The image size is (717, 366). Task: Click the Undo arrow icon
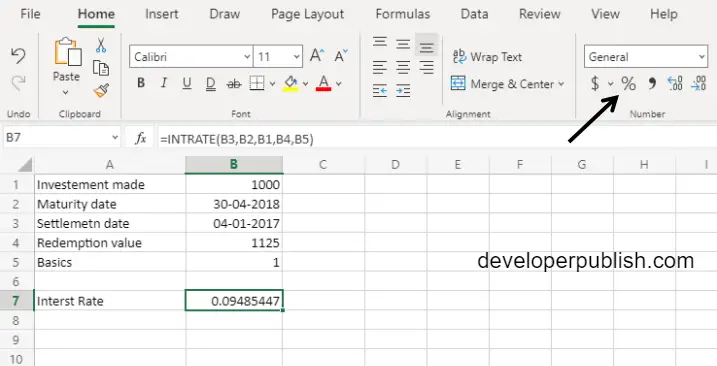point(18,56)
